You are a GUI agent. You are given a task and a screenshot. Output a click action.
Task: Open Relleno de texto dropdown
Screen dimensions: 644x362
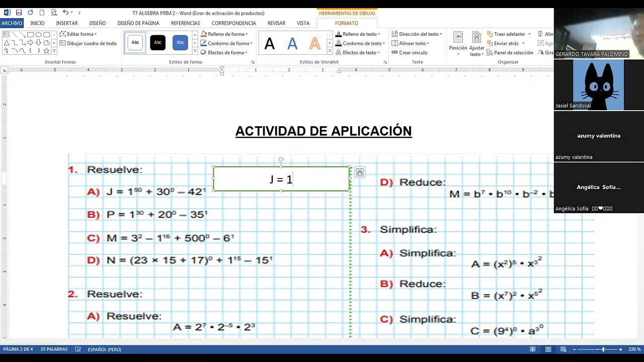point(358,34)
